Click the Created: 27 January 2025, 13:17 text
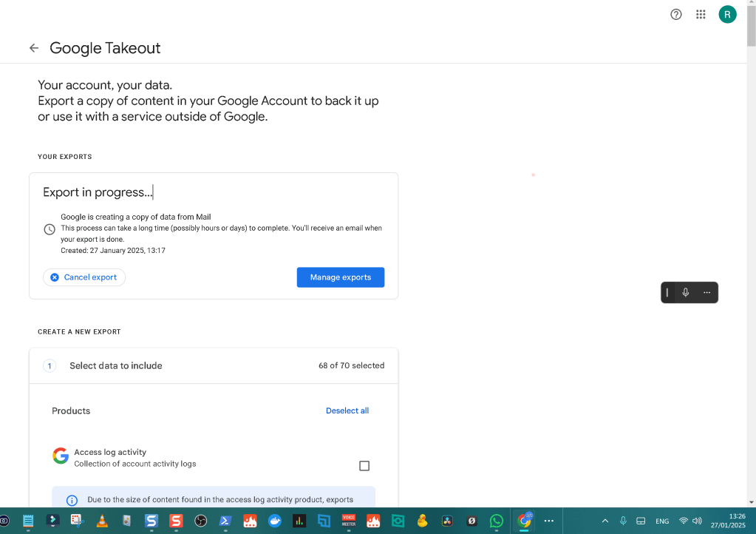 click(113, 250)
